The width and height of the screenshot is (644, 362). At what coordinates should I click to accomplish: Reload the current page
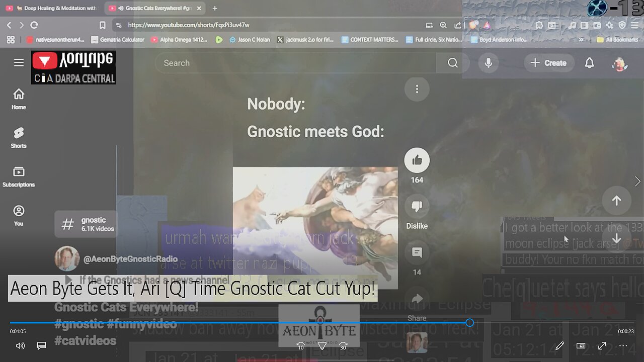click(x=34, y=25)
